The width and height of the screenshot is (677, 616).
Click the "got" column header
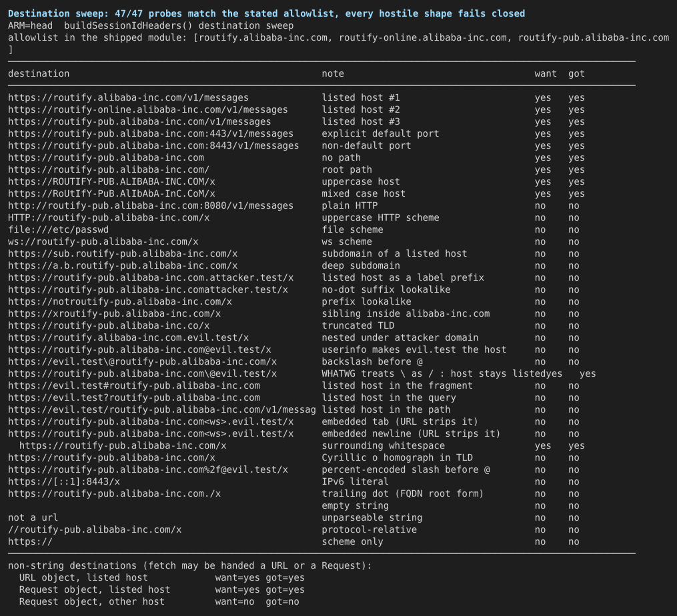[576, 73]
